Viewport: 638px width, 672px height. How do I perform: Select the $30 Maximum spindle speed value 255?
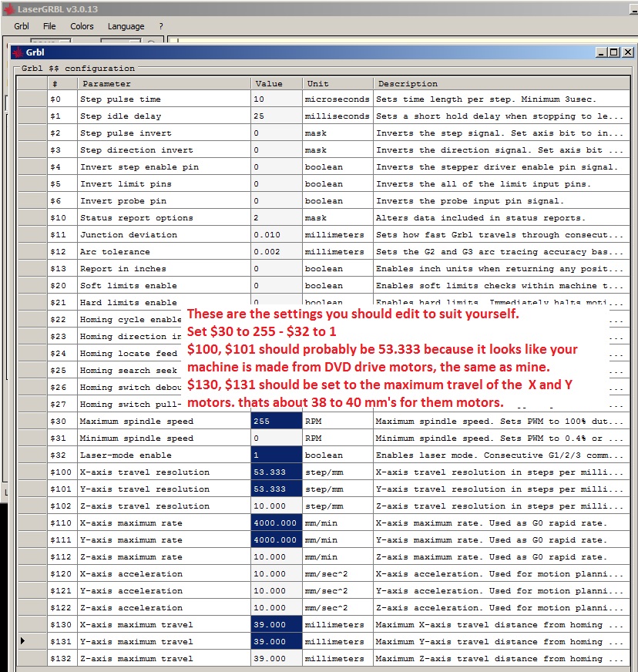[277, 422]
